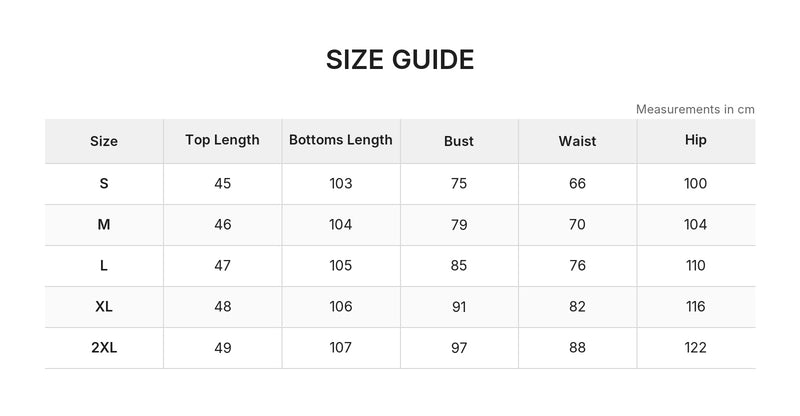Select the M size row label
The width and height of the screenshot is (800, 416).
(104, 224)
